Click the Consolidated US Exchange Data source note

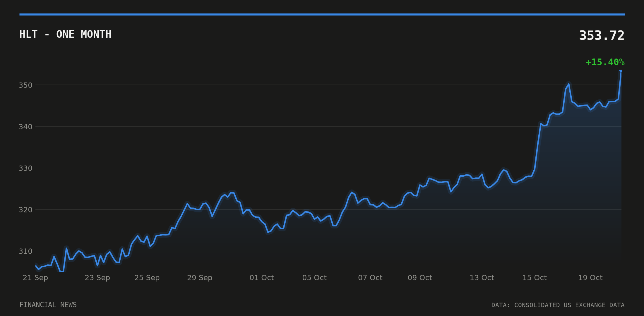coord(558,305)
